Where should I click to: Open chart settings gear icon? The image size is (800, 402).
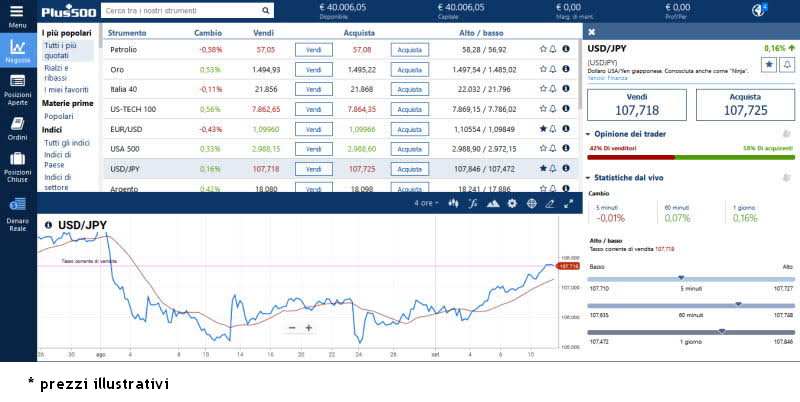[512, 203]
